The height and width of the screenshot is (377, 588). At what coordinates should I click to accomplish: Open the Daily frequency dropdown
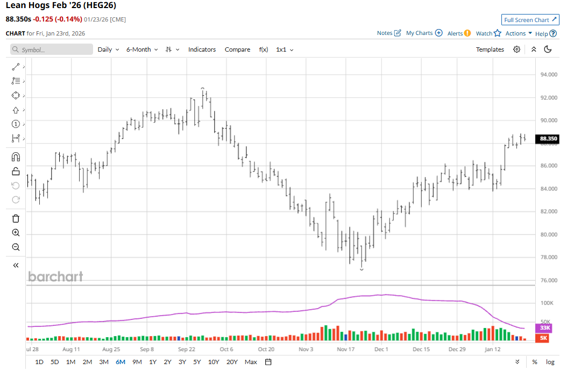tap(108, 49)
